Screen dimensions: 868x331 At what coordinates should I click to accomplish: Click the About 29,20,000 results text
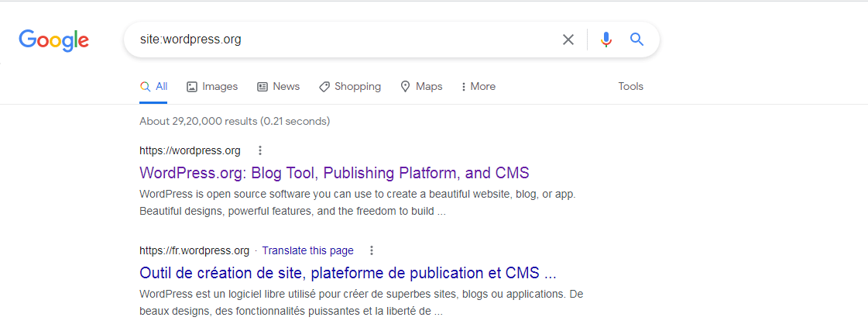point(235,120)
